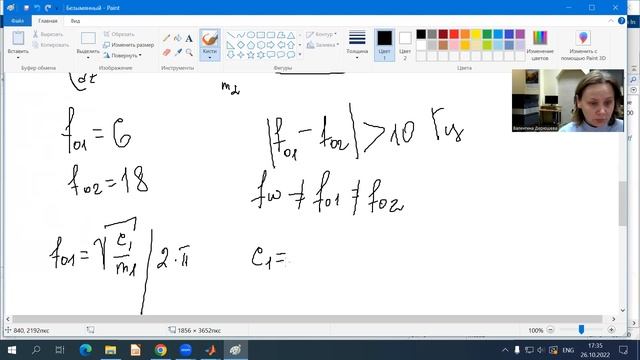Select the Pencil tool
The height and width of the screenshot is (360, 640).
(167, 38)
